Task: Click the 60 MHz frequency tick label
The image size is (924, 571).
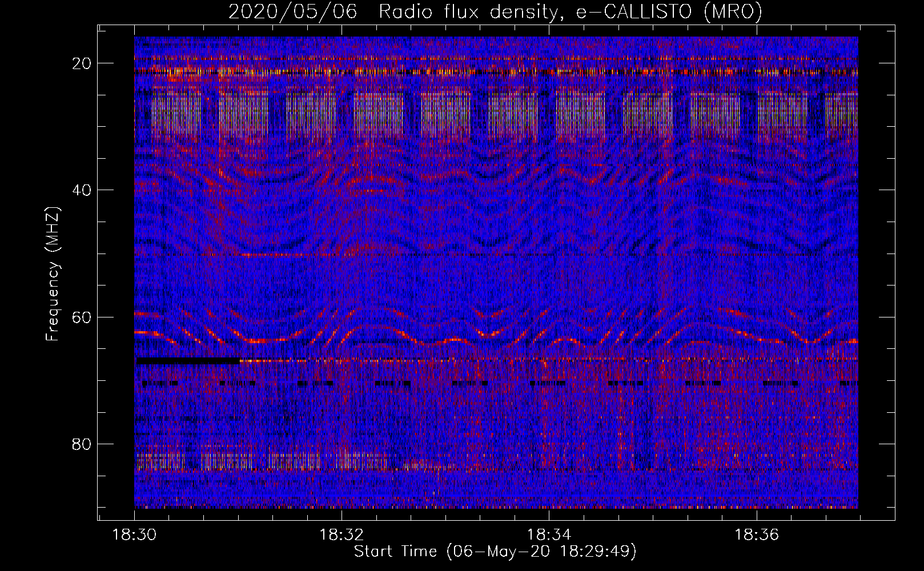Action: click(82, 317)
